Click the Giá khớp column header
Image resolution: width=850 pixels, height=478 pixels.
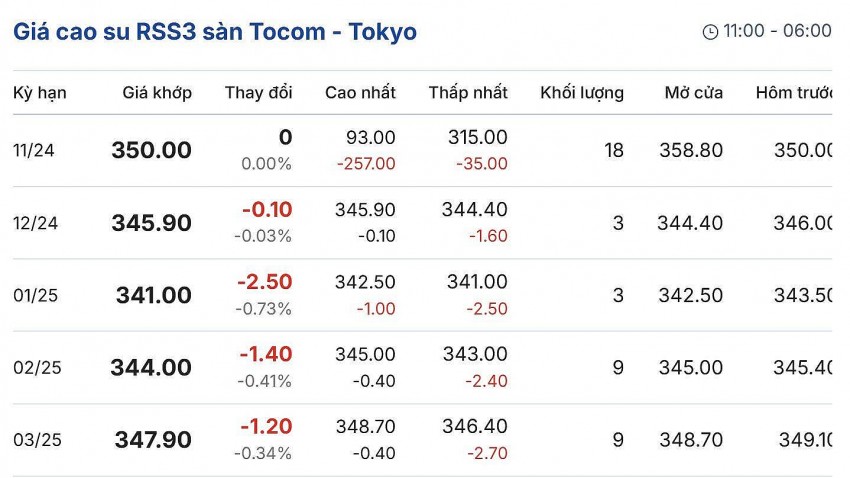tap(157, 93)
